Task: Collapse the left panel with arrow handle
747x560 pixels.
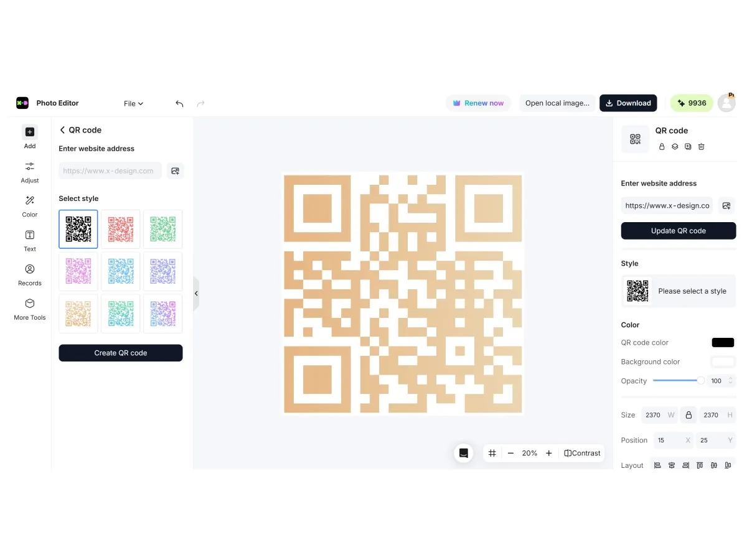Action: 196,293
